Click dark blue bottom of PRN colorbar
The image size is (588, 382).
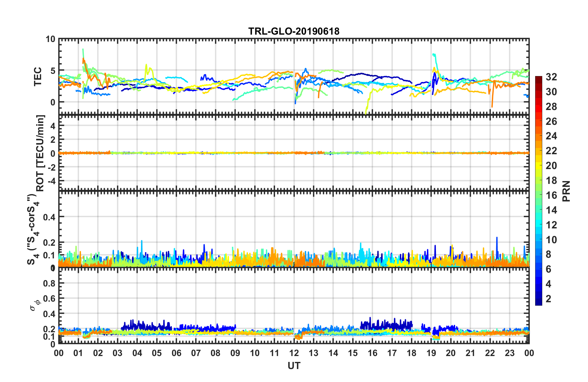(539, 302)
